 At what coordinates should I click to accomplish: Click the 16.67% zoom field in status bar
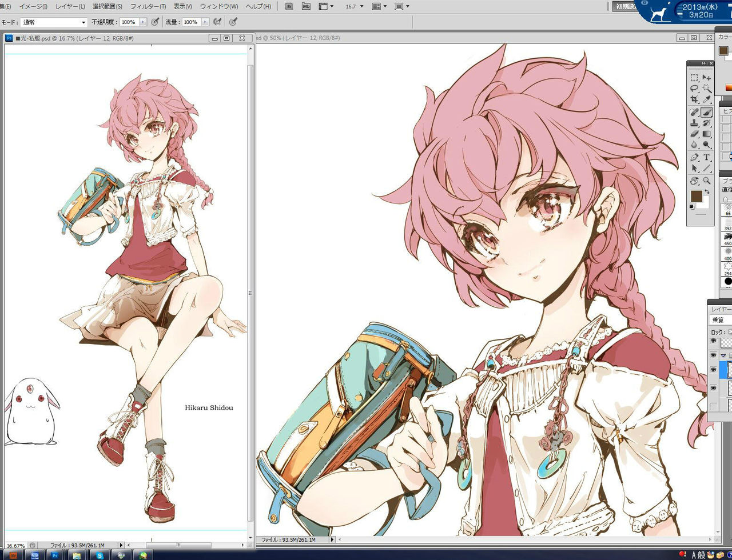(x=16, y=546)
